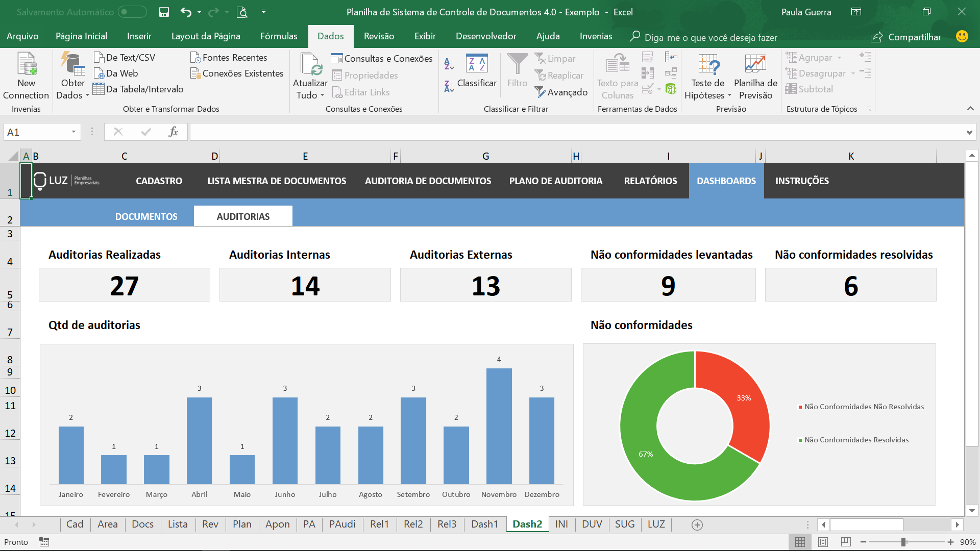Image resolution: width=980 pixels, height=551 pixels.
Task: Click the DOCUMENTOS dashboard button
Action: click(146, 216)
